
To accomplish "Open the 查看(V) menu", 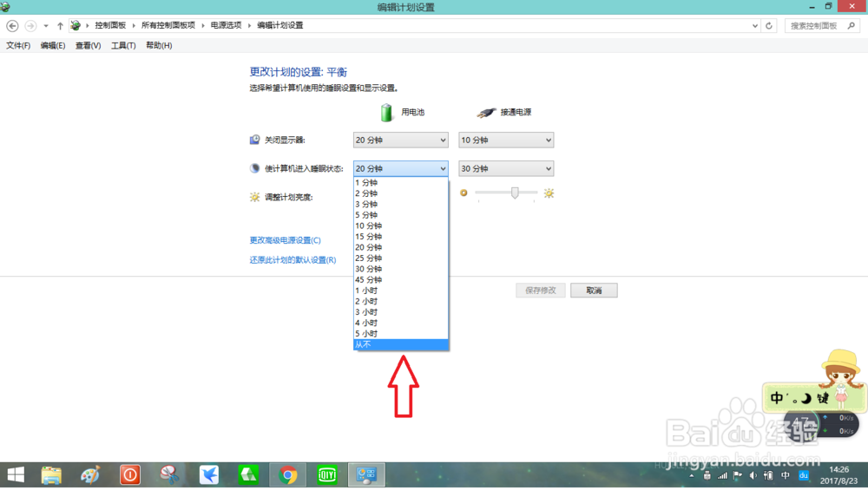I will [x=88, y=45].
